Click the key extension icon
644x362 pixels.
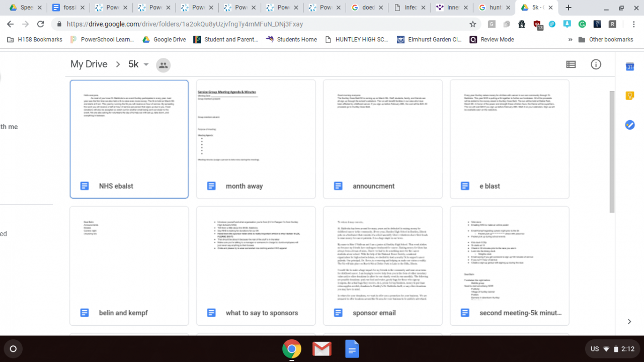point(597,24)
